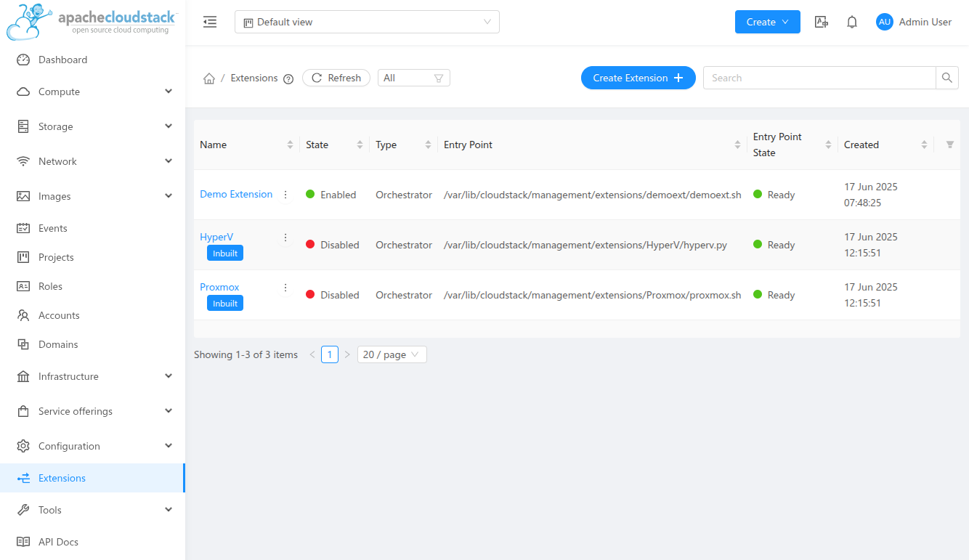Open actions menu for HyperV row
This screenshot has height=560, width=969.
click(285, 238)
